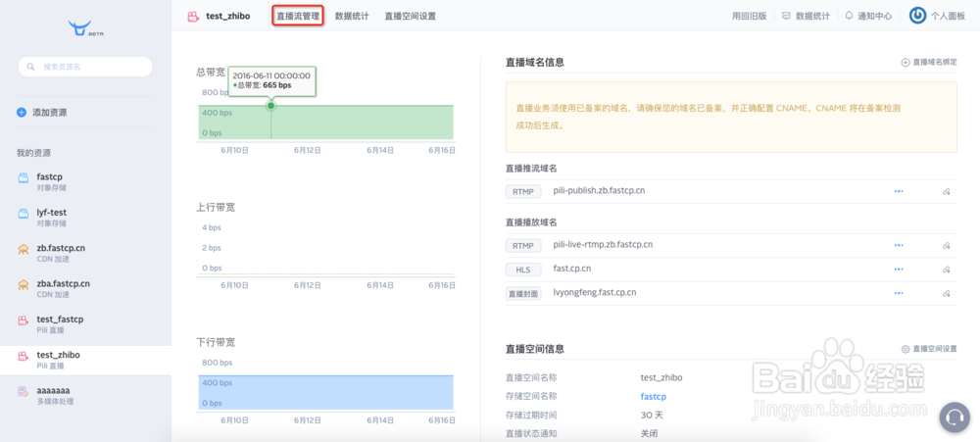The width and height of the screenshot is (980, 442).
Task: Click the unbind icon for pili-live-rtmp.zb.fastcp.cn
Action: tap(947, 246)
